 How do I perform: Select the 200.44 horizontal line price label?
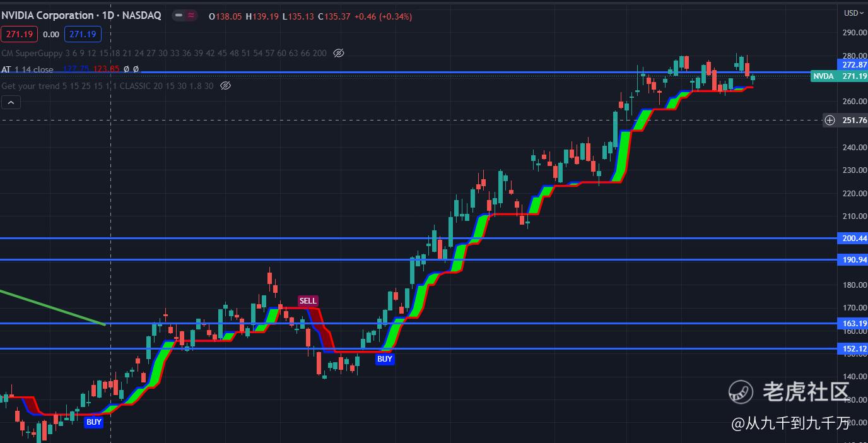pos(853,238)
